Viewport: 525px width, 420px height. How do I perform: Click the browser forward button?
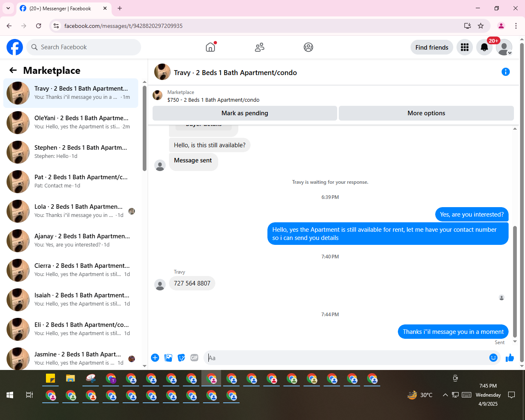[24, 26]
